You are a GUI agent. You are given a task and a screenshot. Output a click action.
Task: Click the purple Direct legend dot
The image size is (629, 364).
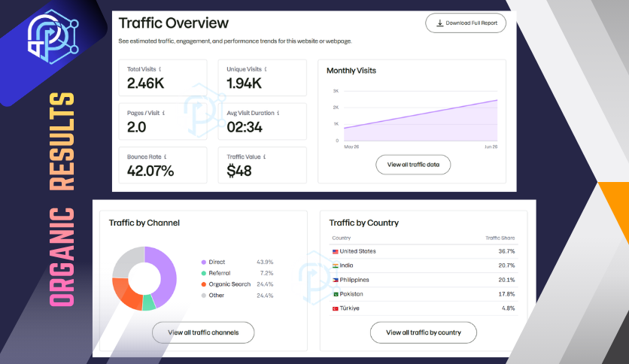pyautogui.click(x=204, y=262)
